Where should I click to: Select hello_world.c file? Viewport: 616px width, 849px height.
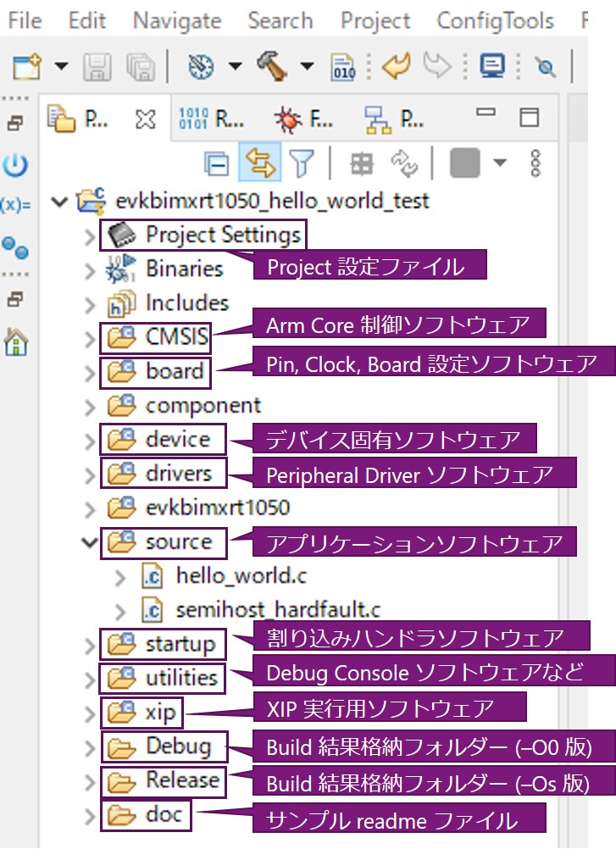[x=224, y=576]
